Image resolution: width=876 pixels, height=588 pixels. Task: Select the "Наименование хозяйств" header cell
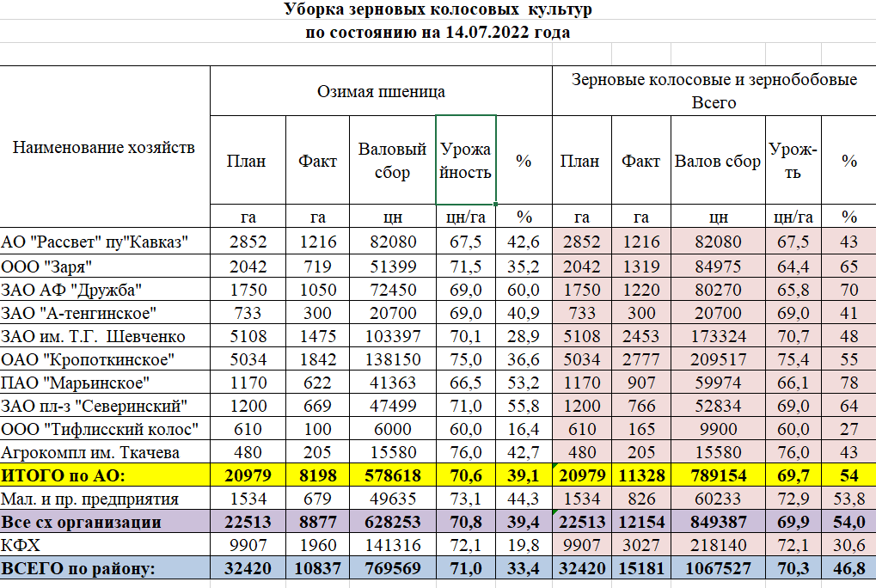coord(104,147)
